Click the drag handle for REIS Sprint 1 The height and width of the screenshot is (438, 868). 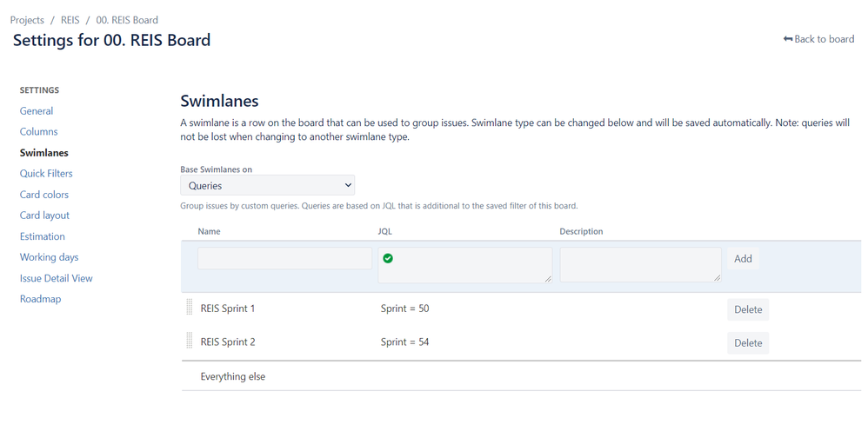[x=190, y=307]
